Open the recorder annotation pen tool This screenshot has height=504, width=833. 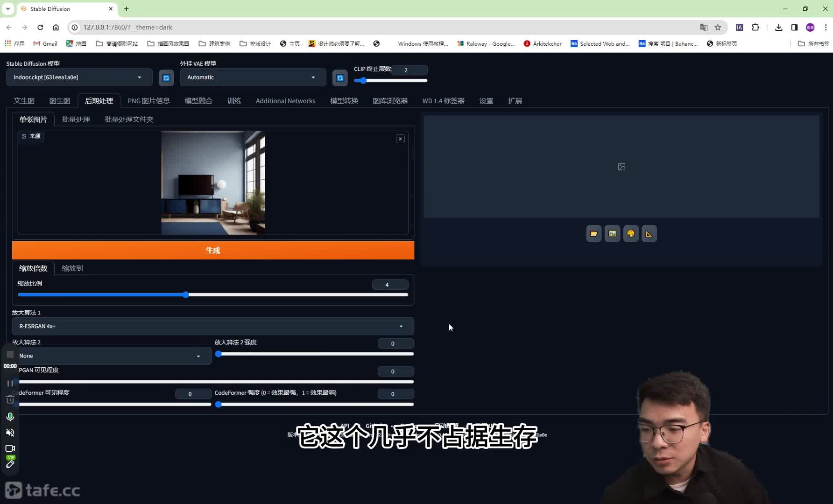(x=10, y=464)
